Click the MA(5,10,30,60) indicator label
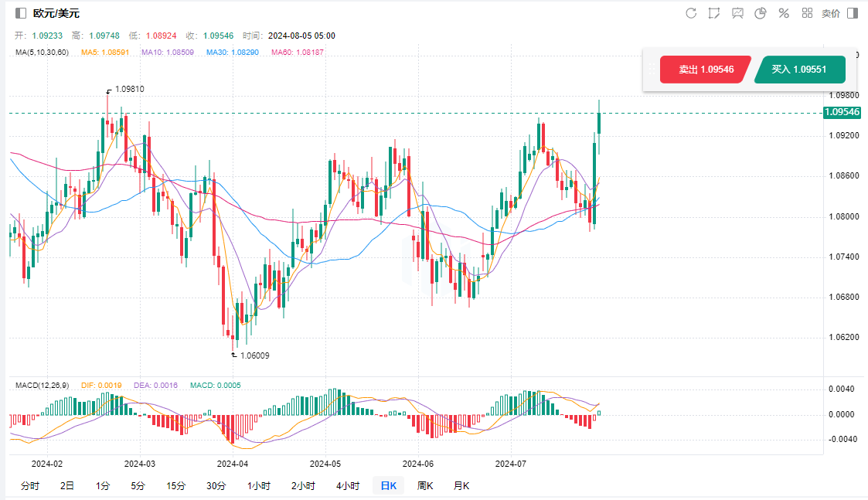This screenshot has width=868, height=500. [42, 53]
